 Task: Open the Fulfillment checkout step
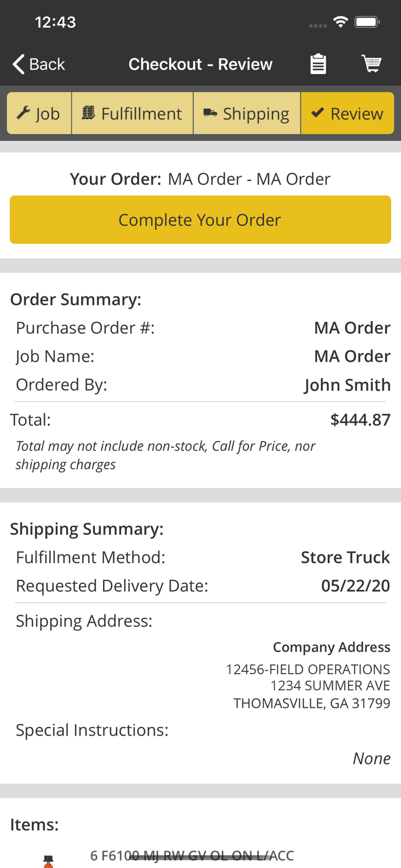click(x=132, y=113)
